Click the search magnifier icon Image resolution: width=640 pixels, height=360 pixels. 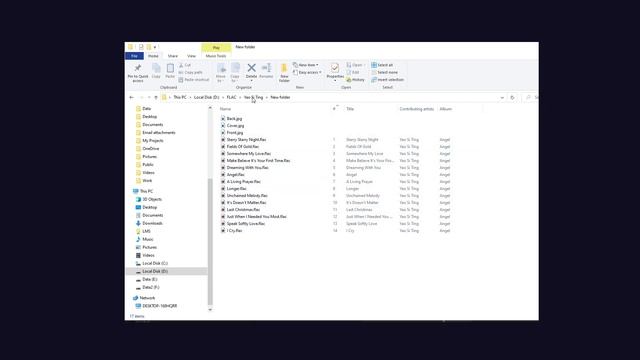528,98
